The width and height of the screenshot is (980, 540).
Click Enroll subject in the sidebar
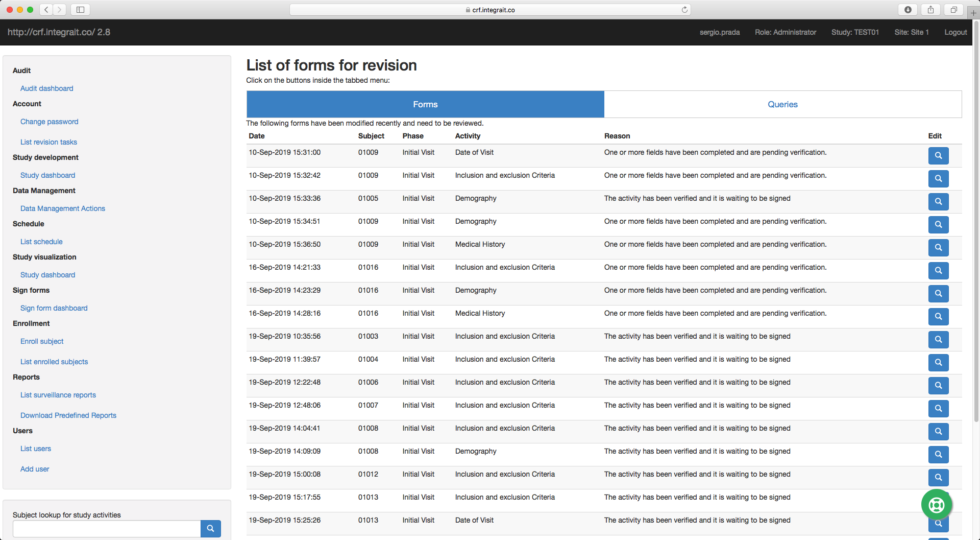pos(42,341)
